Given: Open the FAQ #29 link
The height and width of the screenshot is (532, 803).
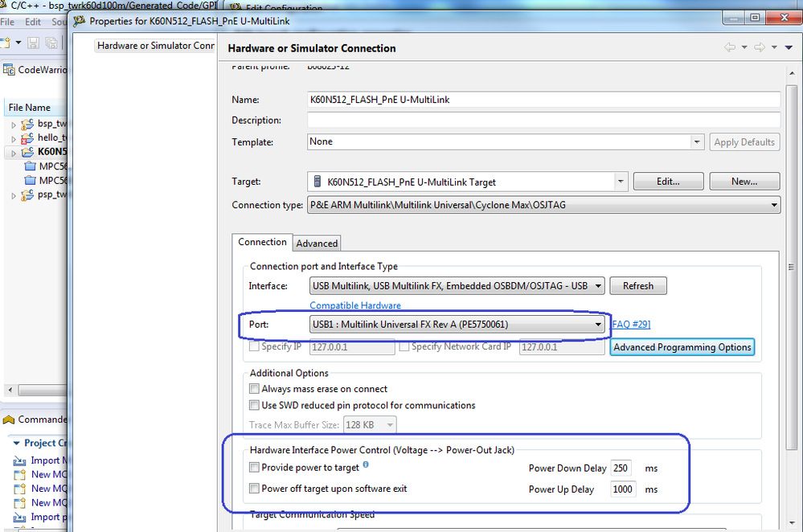Looking at the screenshot, I should click(x=631, y=324).
